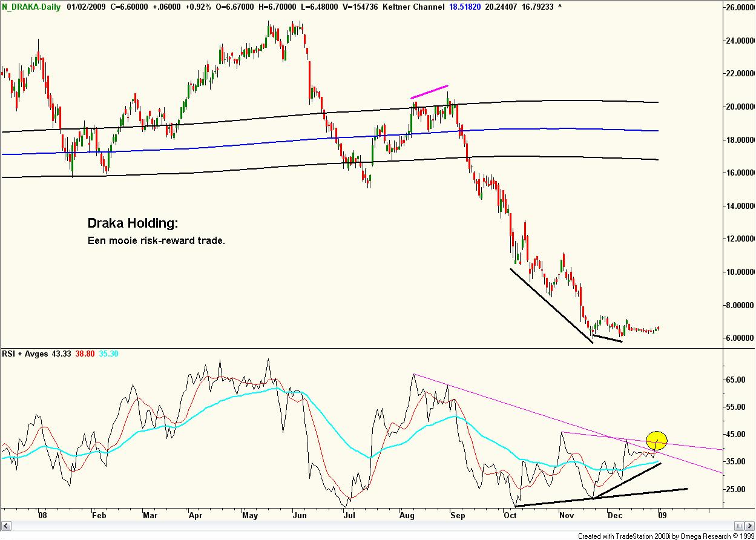Click the Sep label on time axis
756x540 pixels.
[x=458, y=515]
